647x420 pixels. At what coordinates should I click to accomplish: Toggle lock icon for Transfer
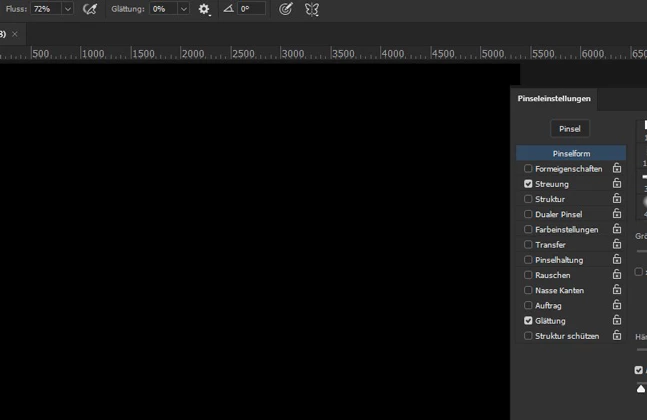point(617,244)
